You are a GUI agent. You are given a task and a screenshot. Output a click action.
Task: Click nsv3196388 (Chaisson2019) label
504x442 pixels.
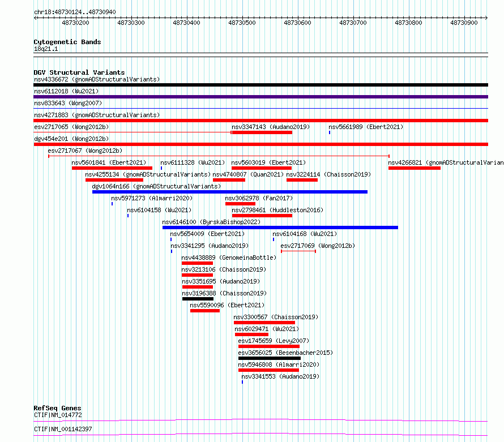click(x=224, y=293)
